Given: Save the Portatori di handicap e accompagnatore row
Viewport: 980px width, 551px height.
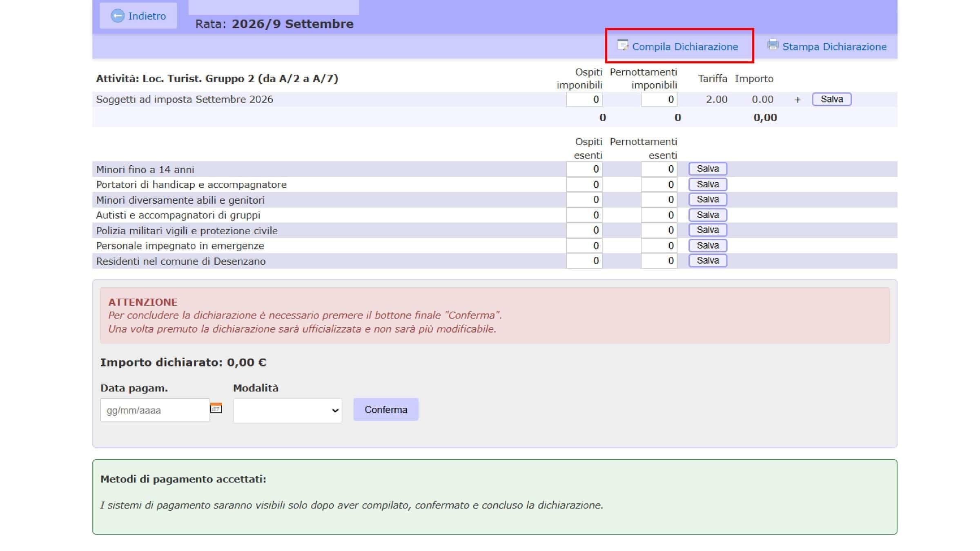Looking at the screenshot, I should (x=708, y=184).
